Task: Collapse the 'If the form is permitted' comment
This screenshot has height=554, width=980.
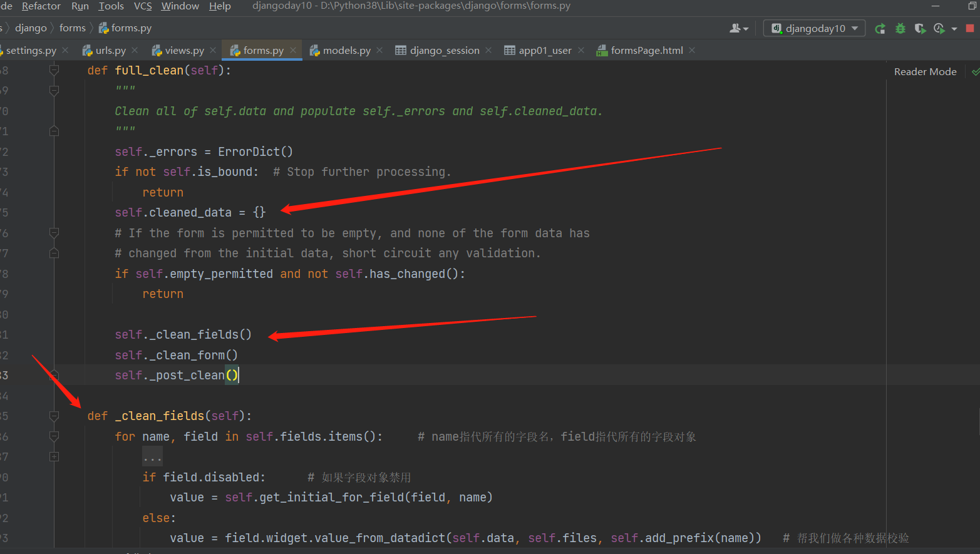Action: tap(54, 233)
